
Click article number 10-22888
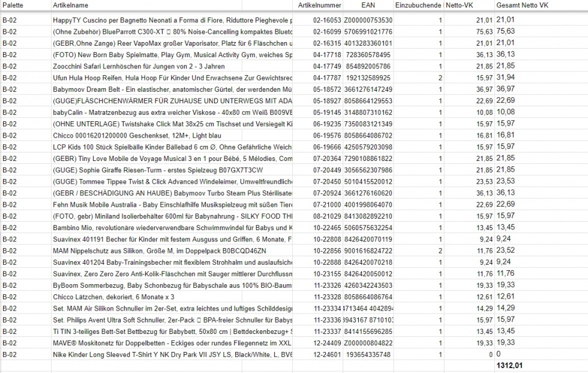[327, 262]
